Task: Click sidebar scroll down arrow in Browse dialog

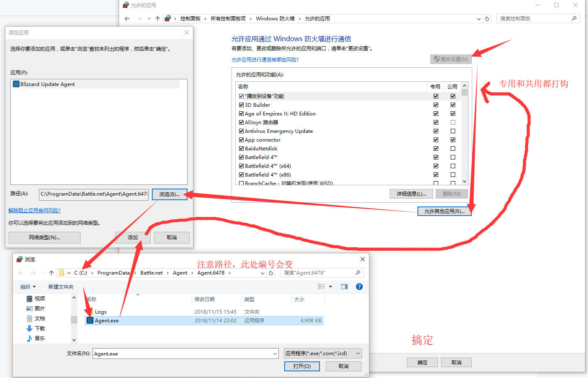Action: (x=74, y=340)
